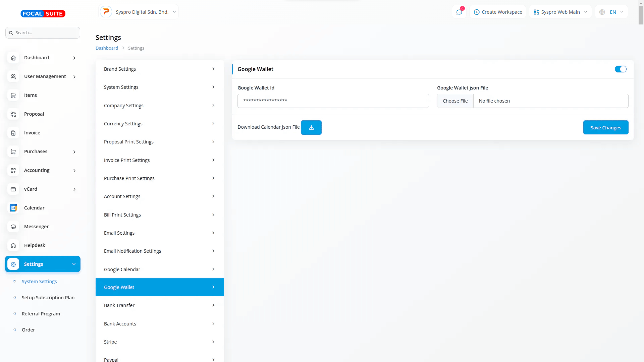Select Google Calendar in the settings list

159,269
